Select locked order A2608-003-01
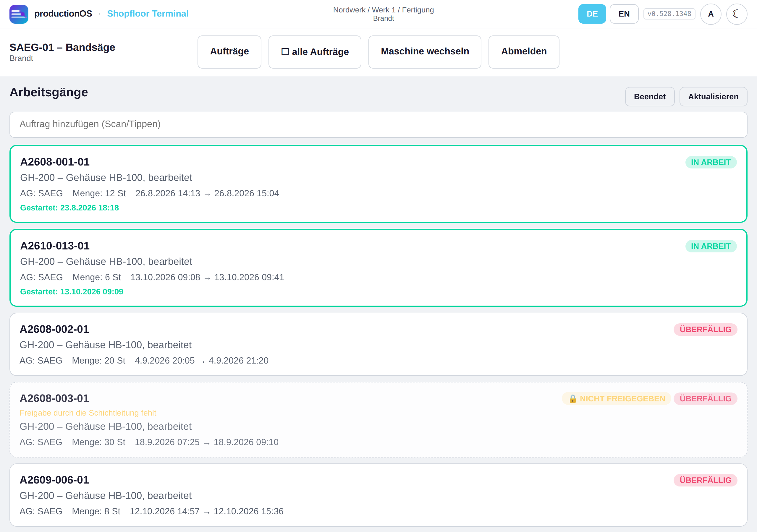 378,420
